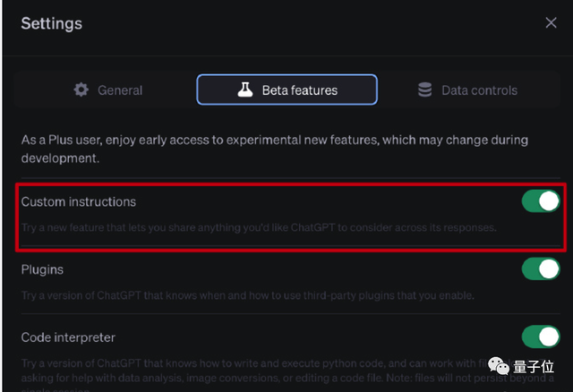Viewport: 573px width, 392px height.
Task: Click the Plugins description about third-party plugins
Action: (247, 295)
